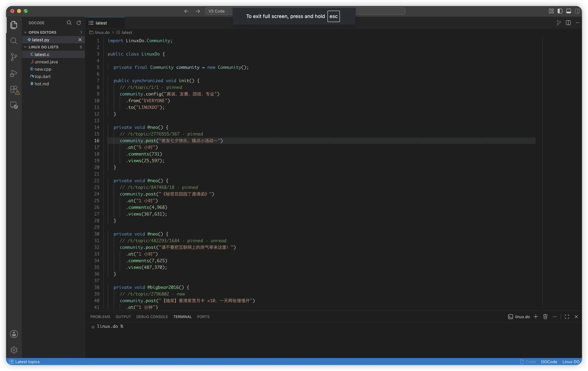Kill terminal with trash icon
Image resolution: width=588 pixels, height=371 pixels.
click(545, 317)
